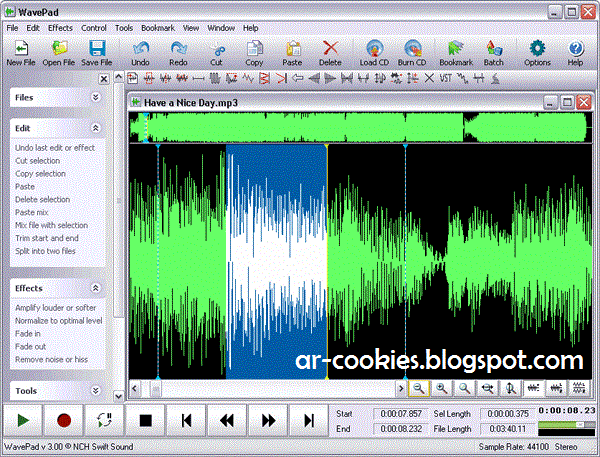Click the Paste toolbar icon
This screenshot has height=457, width=600.
click(x=292, y=53)
